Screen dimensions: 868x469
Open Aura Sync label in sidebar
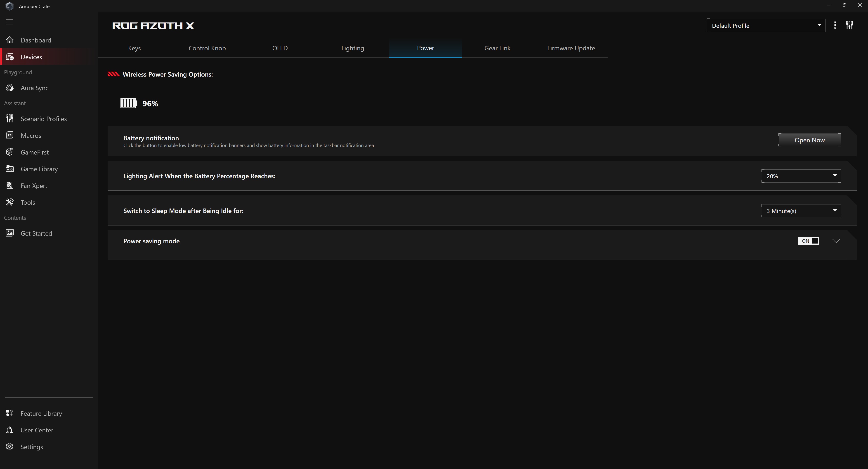click(x=34, y=88)
